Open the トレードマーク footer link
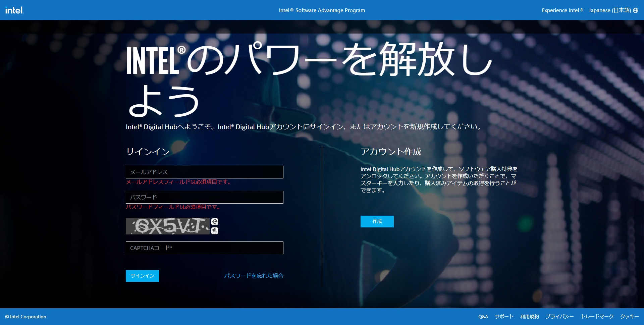This screenshot has width=644, height=325. tap(597, 317)
